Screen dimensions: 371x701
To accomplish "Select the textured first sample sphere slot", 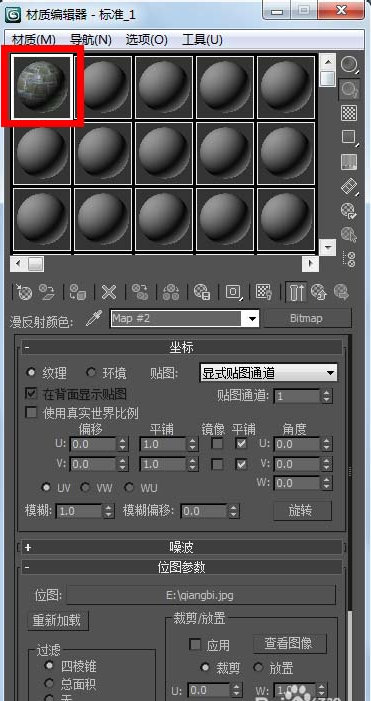I will pos(42,87).
